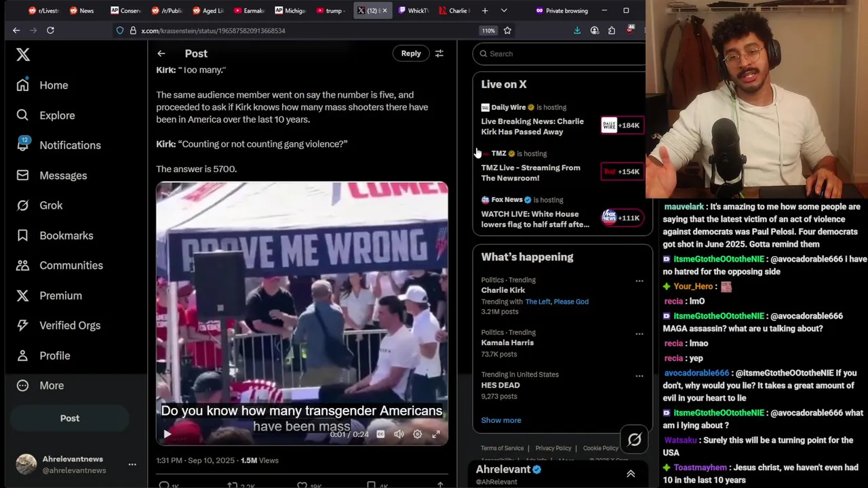Switch to the WhickTV Twitch tab
Image resolution: width=868 pixels, height=488 pixels.
(x=413, y=11)
